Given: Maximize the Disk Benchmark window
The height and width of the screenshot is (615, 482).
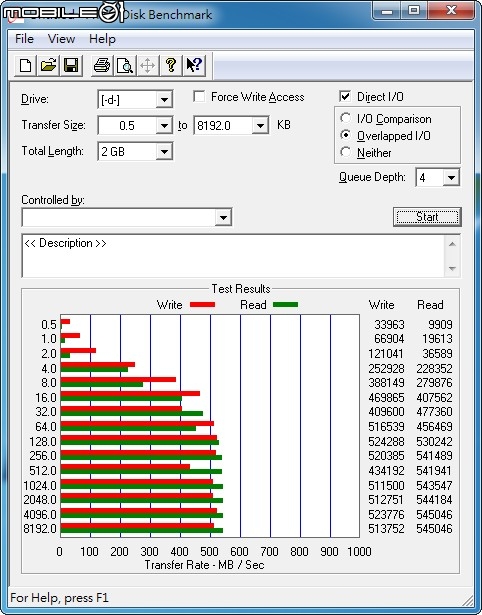Looking at the screenshot, I should click(414, 11).
